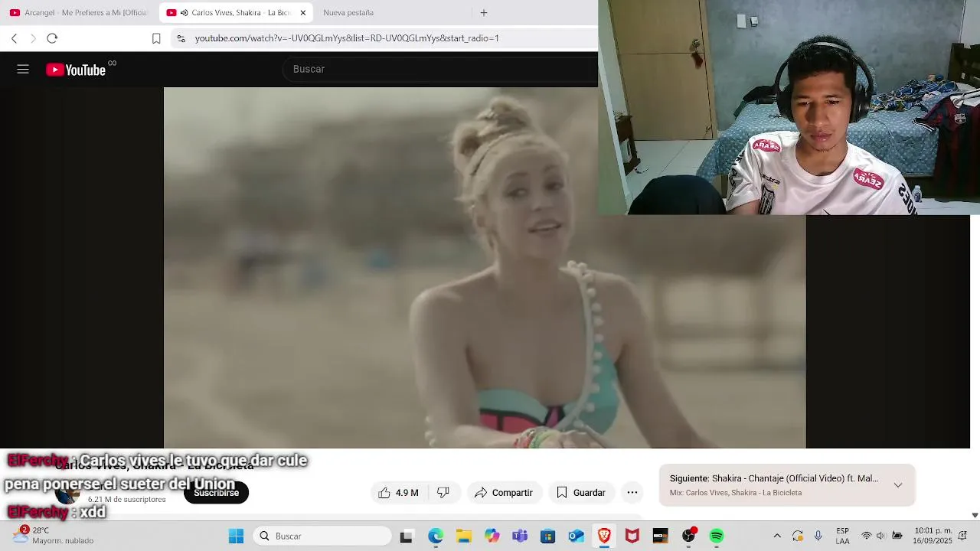Open Task View from the taskbar
Image resolution: width=980 pixels, height=551 pixels.
(407, 536)
